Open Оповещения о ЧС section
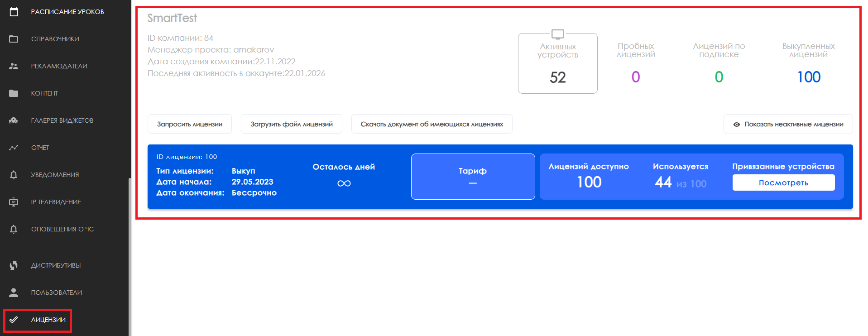 62,229
